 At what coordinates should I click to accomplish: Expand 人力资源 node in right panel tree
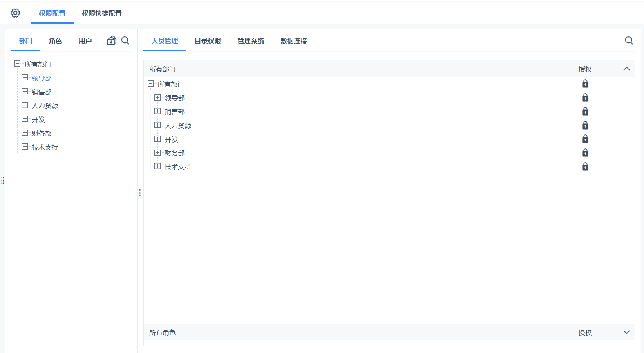[157, 125]
